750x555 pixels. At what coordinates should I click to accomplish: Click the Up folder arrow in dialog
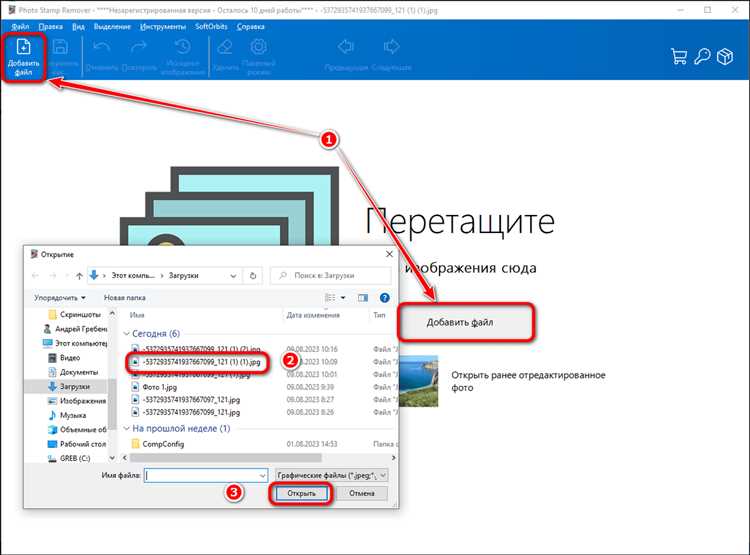pyautogui.click(x=79, y=276)
